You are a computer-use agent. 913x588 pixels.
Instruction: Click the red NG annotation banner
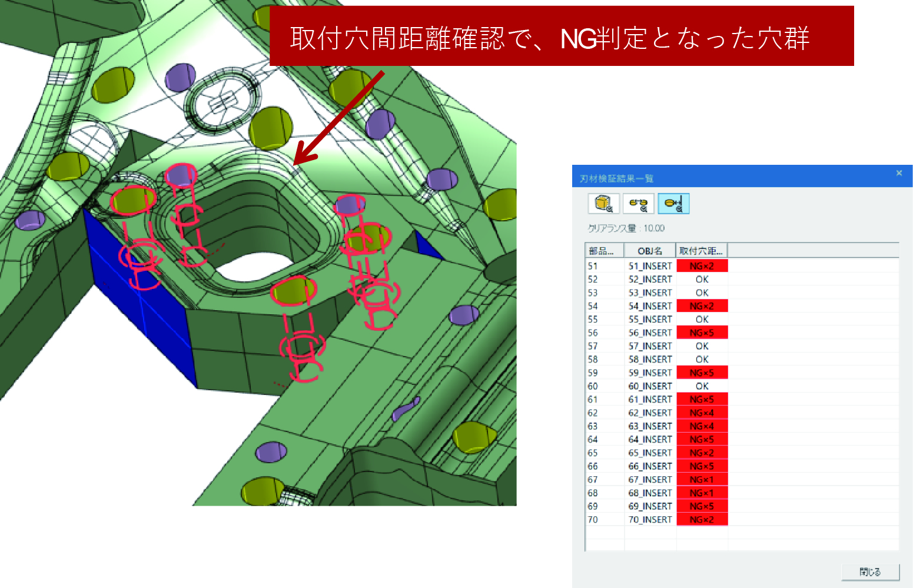pos(561,36)
